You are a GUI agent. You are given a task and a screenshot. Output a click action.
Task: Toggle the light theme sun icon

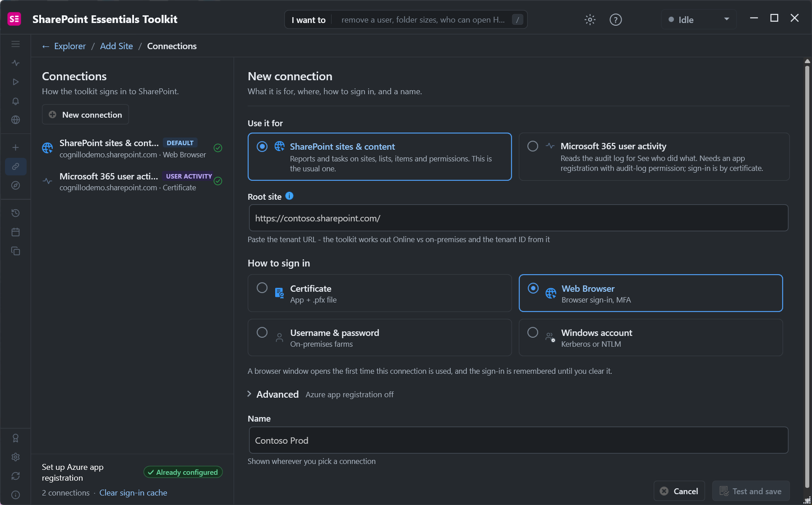(590, 19)
